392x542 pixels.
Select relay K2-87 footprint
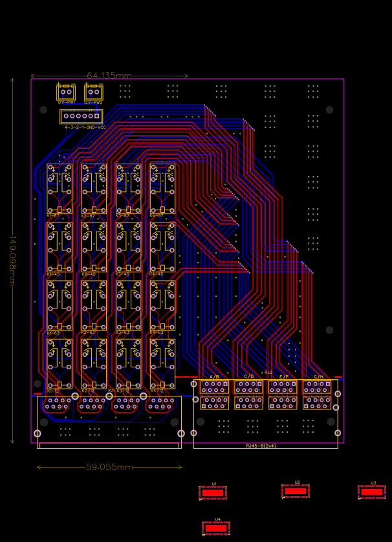pos(94,189)
